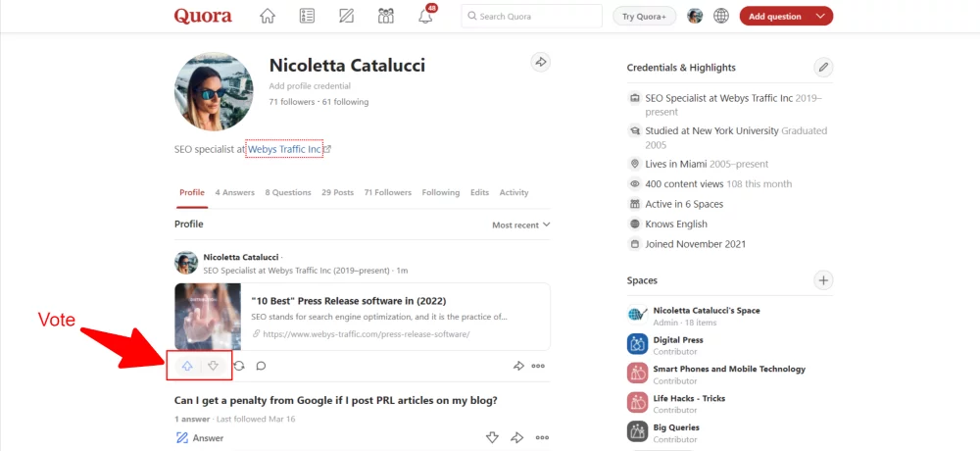Open Nicoletta Catalucci's Space icon
The height and width of the screenshot is (451, 980).
[x=637, y=315]
